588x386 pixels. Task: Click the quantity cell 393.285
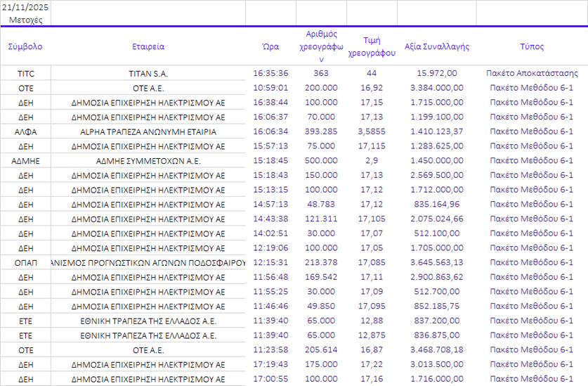321,131
